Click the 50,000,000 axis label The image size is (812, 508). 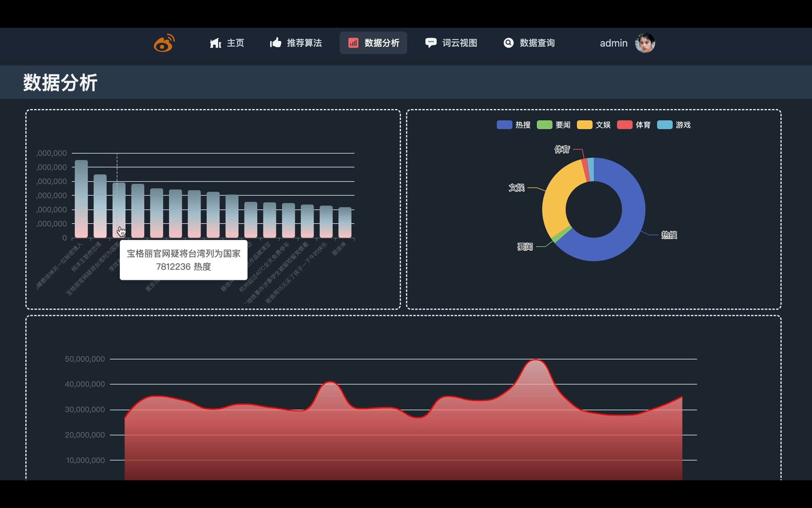click(x=85, y=359)
